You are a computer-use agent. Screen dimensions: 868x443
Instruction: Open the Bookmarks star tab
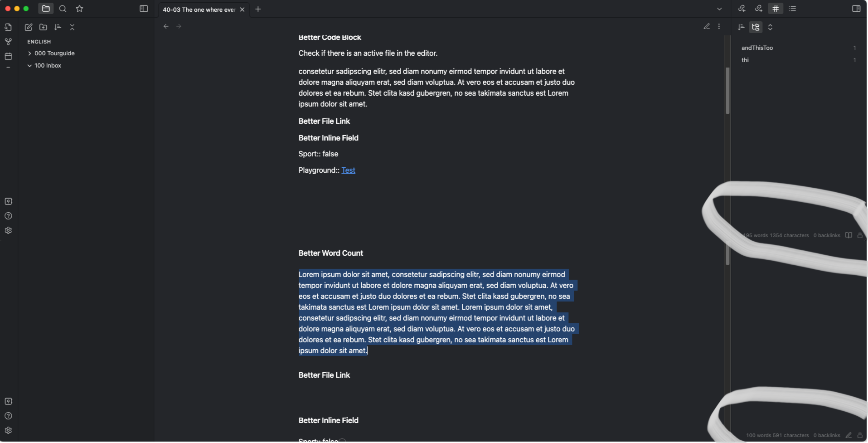(x=80, y=9)
